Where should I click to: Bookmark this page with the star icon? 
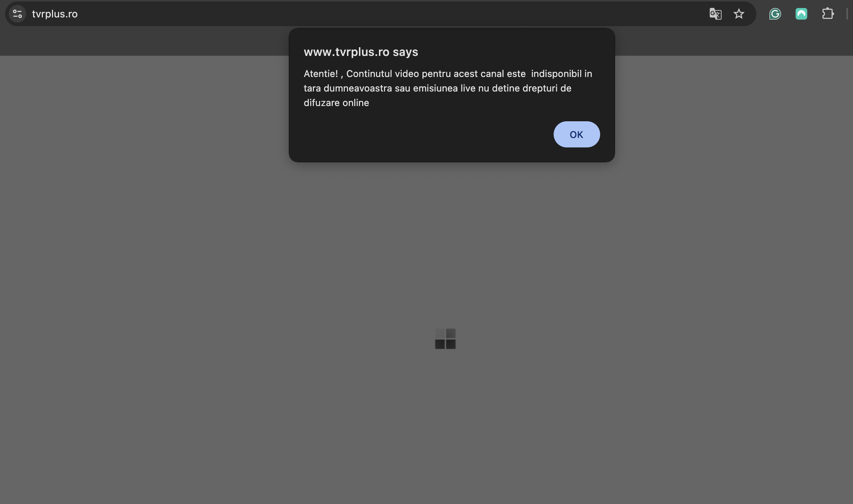coord(739,14)
